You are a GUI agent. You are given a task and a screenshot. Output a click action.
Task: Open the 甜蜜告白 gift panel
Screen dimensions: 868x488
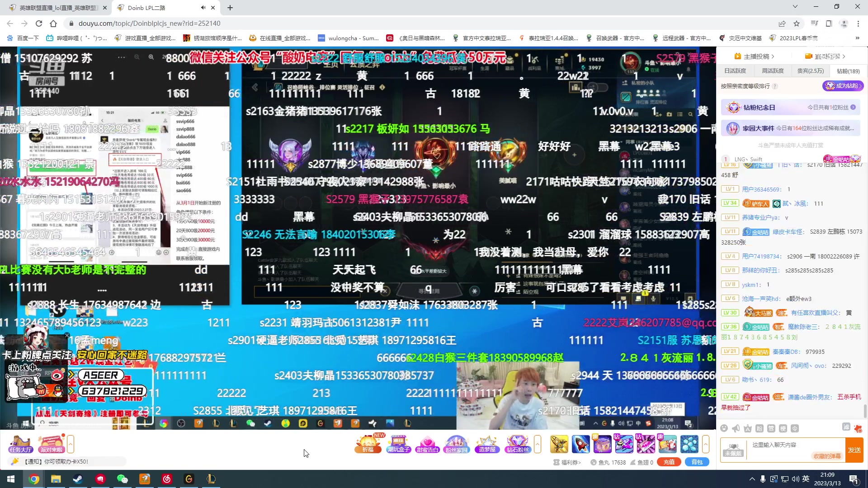coord(428,444)
